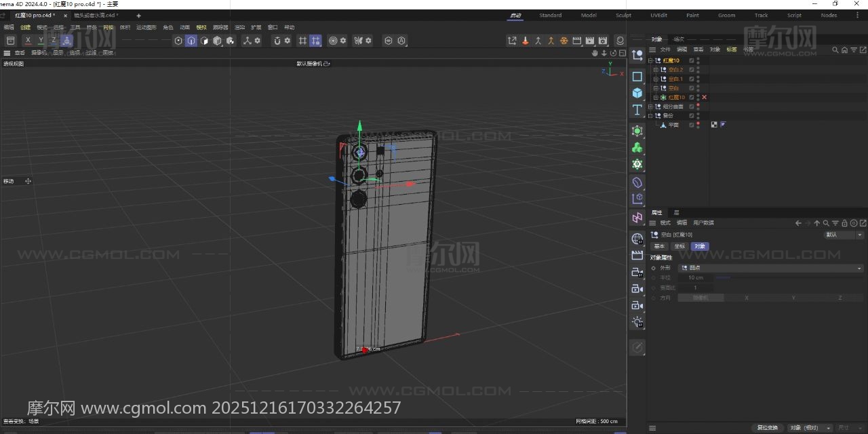Select the Cube primitive icon in side palette
The height and width of the screenshot is (434, 868).
click(x=637, y=93)
